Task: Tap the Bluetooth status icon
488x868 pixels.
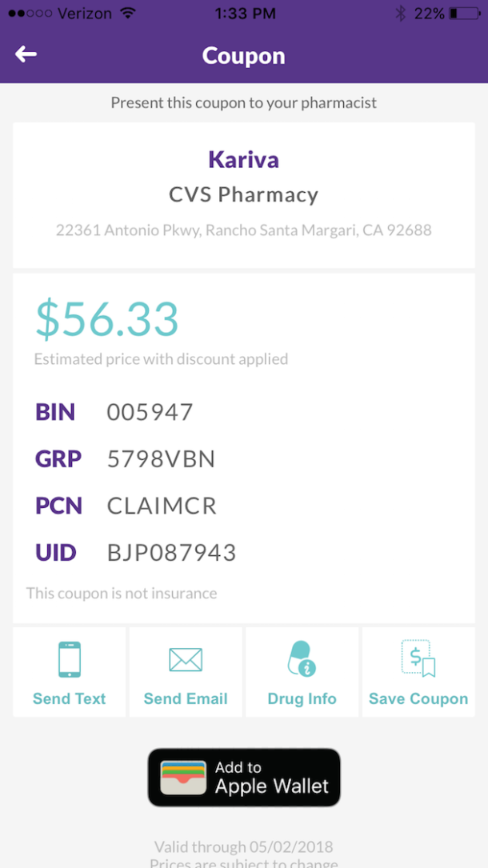Action: click(x=401, y=14)
